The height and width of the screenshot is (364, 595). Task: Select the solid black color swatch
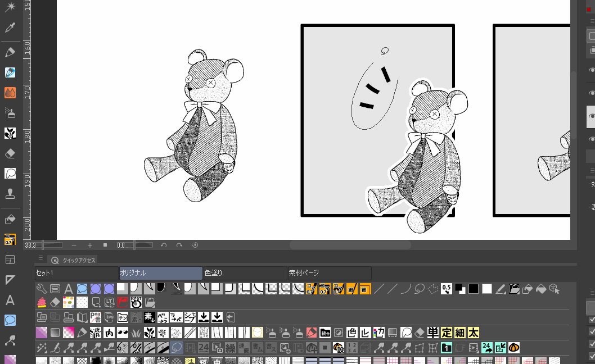coord(473,289)
